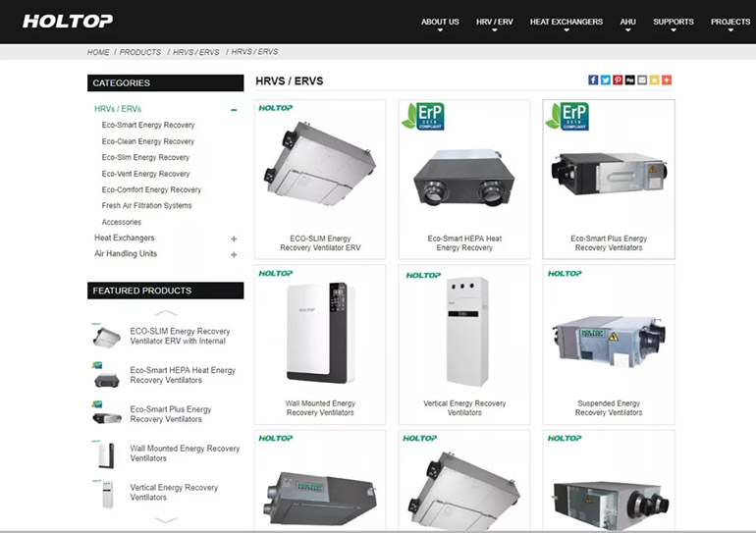Open featured ECO-SLIM ERV with Internal link
This screenshot has width=756, height=533.
(180, 336)
